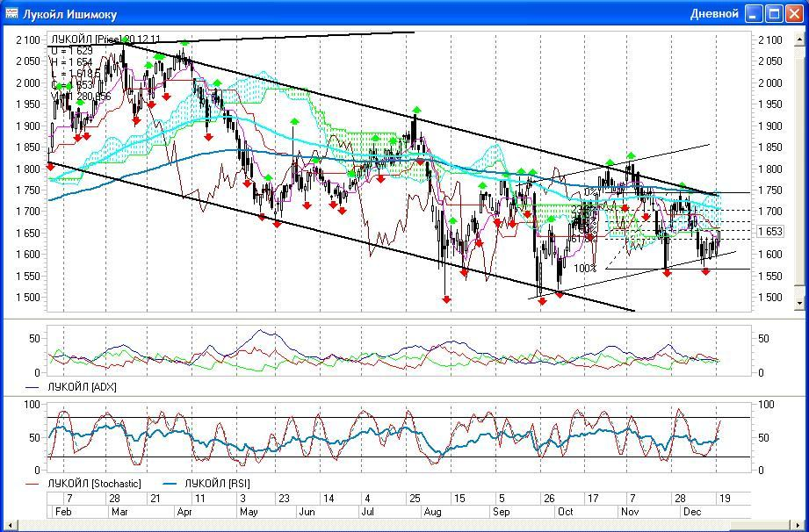The width and height of the screenshot is (809, 532).
Task: Click the 'Oct' month label
Action: tap(566, 513)
